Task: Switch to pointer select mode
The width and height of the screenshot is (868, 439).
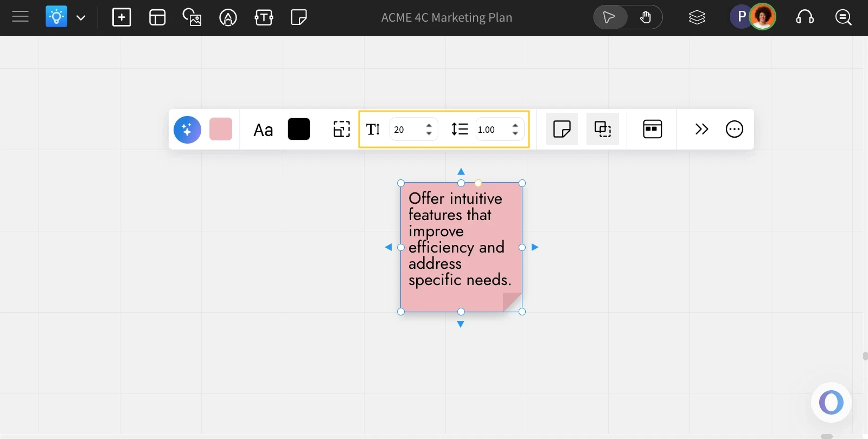Action: point(610,17)
